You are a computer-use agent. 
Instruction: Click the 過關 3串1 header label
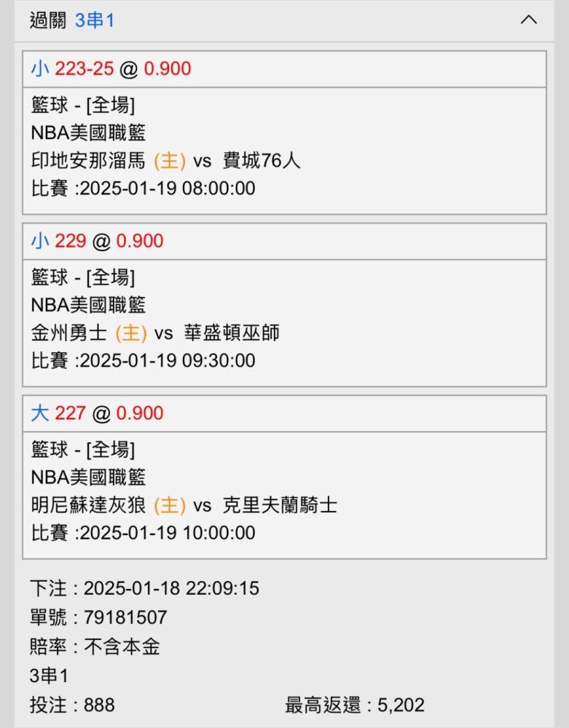pos(72,20)
